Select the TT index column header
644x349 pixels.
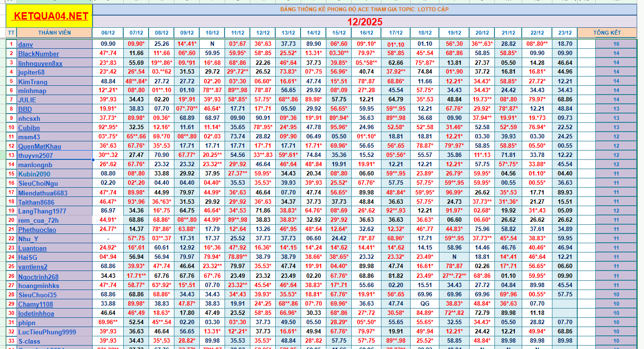(x=11, y=33)
